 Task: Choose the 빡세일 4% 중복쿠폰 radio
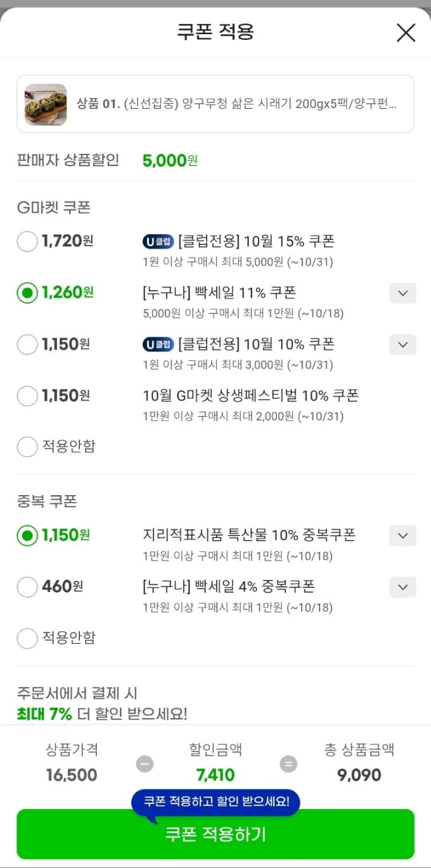tap(27, 587)
